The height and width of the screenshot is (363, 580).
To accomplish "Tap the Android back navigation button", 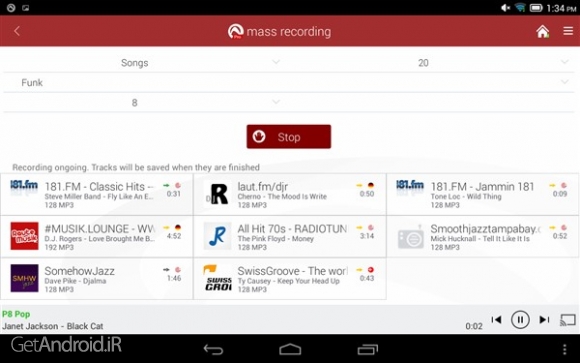I will pos(213,349).
